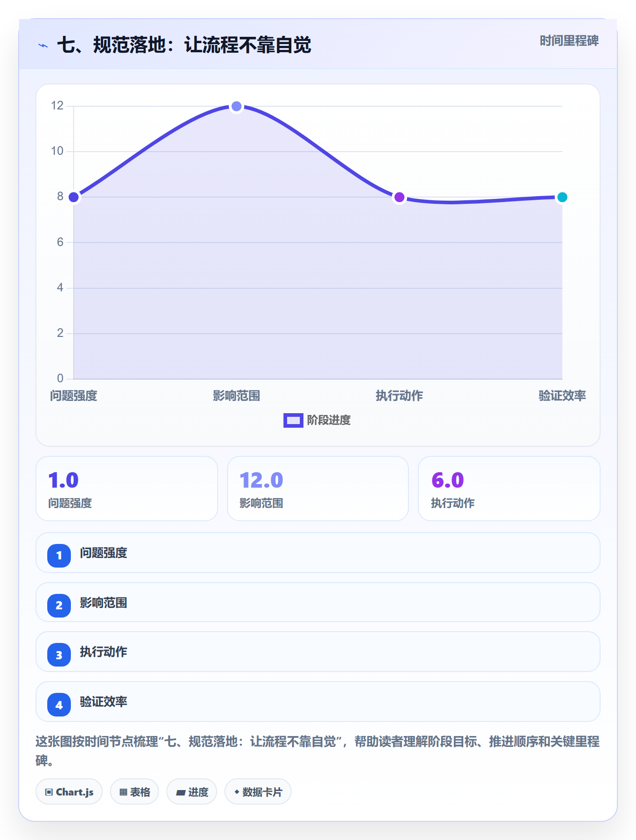Click the number 1 badge for 问题强度
The width and height of the screenshot is (636, 840).
pos(59,555)
